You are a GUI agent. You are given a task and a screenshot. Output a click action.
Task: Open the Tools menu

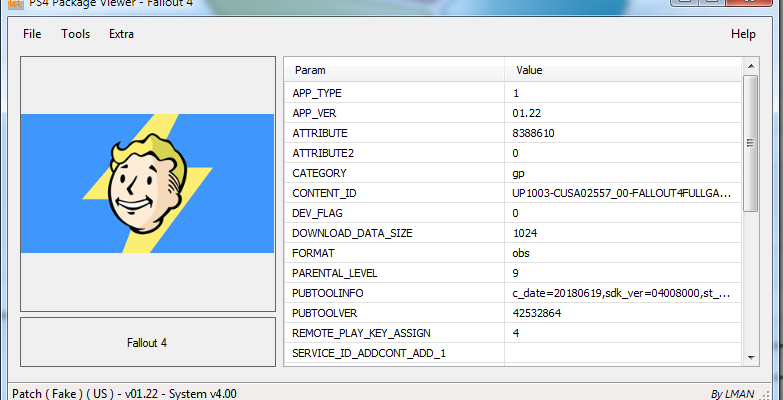(x=75, y=34)
